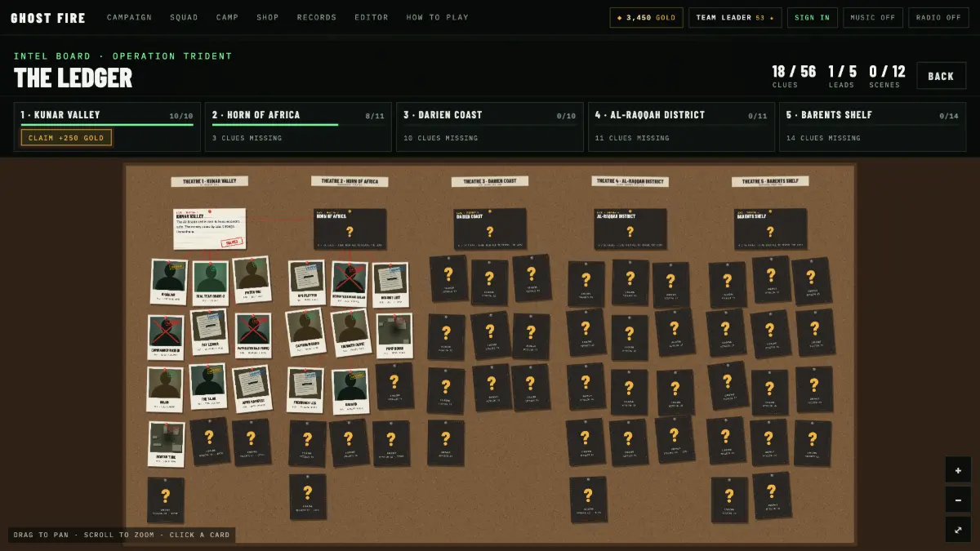The image size is (980, 551).
Task: Toggle the Music Off switch
Action: 873,17
